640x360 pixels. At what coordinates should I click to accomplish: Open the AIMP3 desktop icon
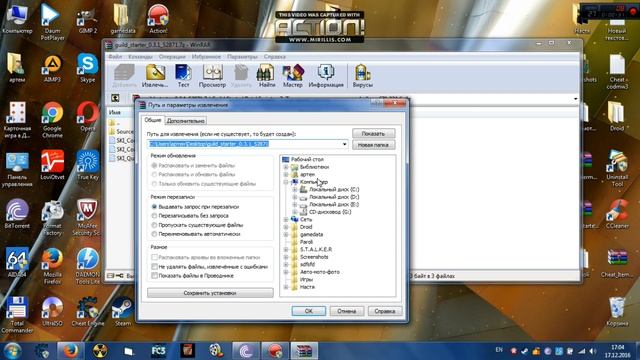(52, 68)
